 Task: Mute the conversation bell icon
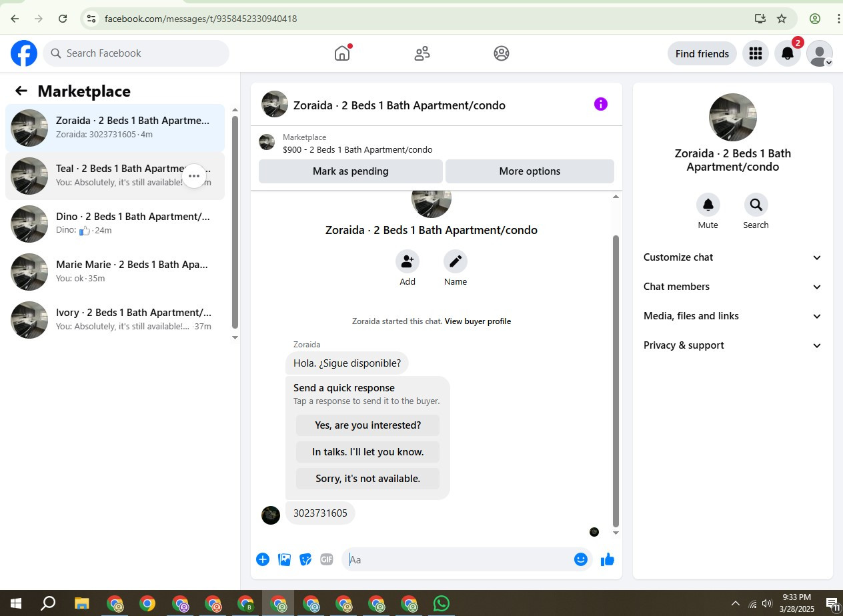point(708,205)
